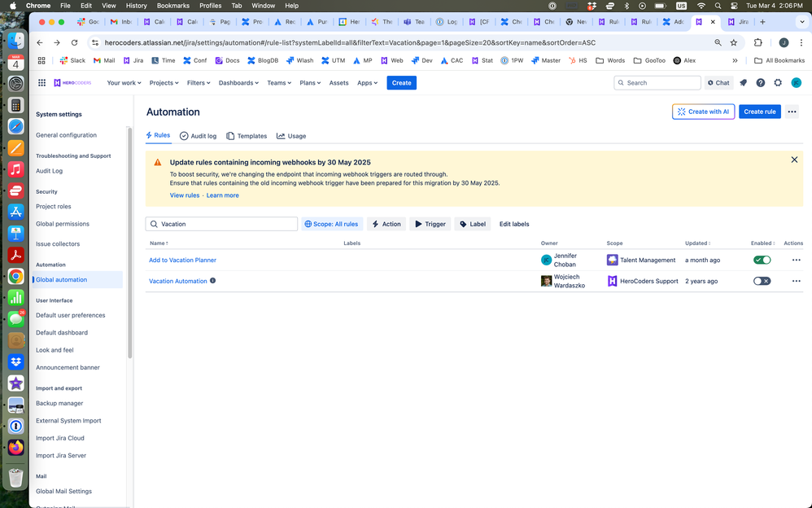Open the Jira app switcher grid icon

(x=41, y=82)
